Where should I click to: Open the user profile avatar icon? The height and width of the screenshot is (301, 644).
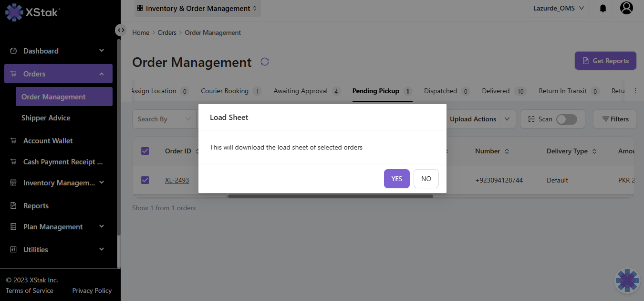tap(626, 8)
